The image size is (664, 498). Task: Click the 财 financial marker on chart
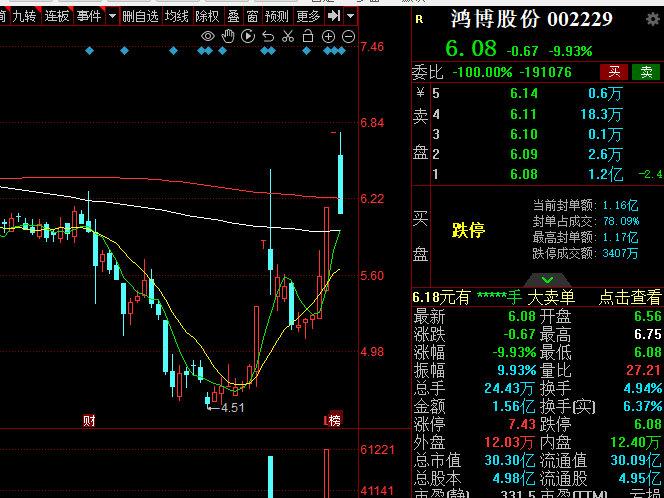tap(89, 421)
